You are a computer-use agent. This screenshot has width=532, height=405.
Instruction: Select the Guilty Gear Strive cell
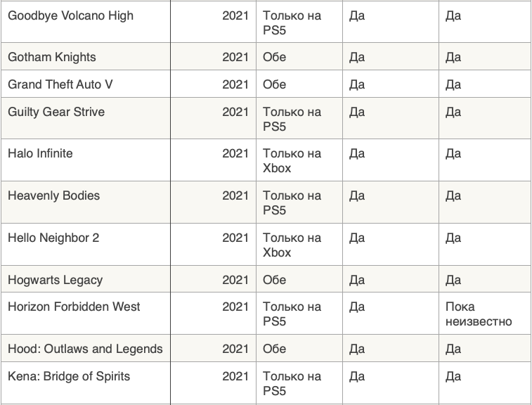click(x=56, y=112)
